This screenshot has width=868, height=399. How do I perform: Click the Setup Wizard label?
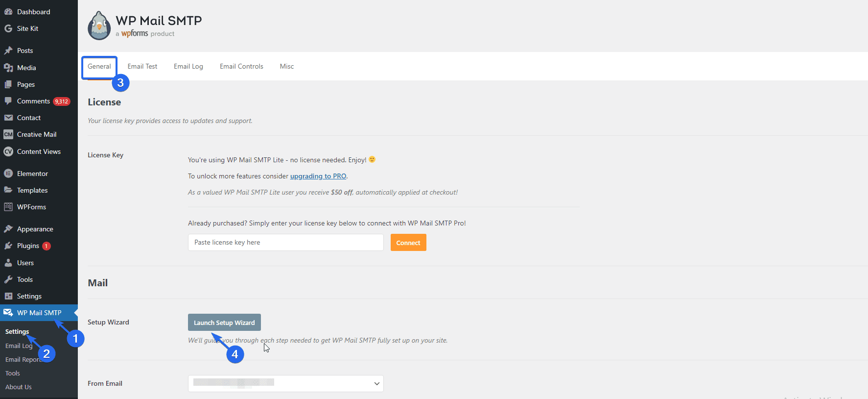point(108,322)
